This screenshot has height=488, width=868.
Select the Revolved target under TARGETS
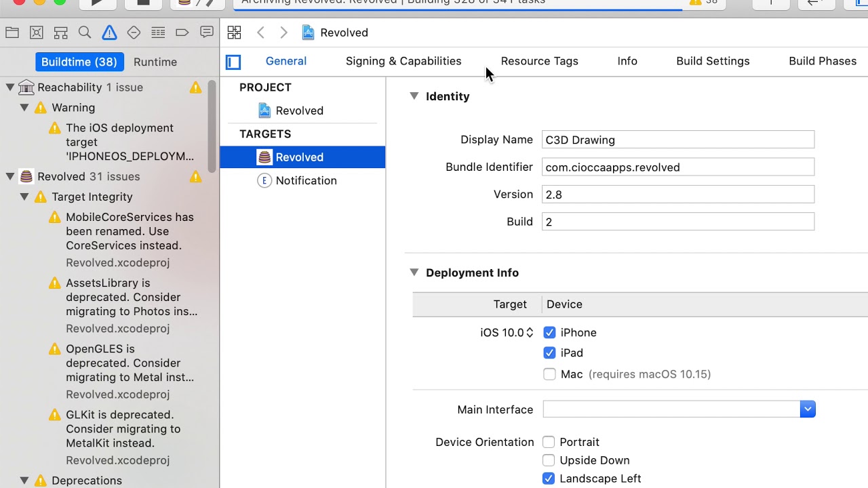302,157
